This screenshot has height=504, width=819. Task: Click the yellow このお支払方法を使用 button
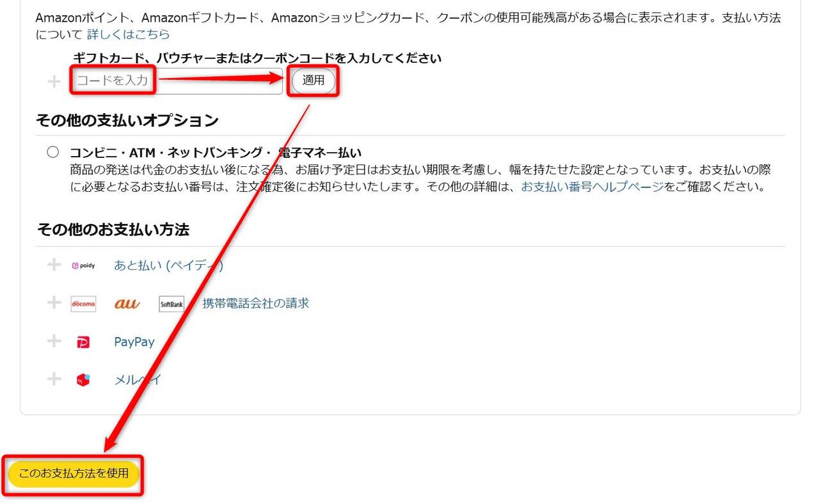pyautogui.click(x=74, y=474)
